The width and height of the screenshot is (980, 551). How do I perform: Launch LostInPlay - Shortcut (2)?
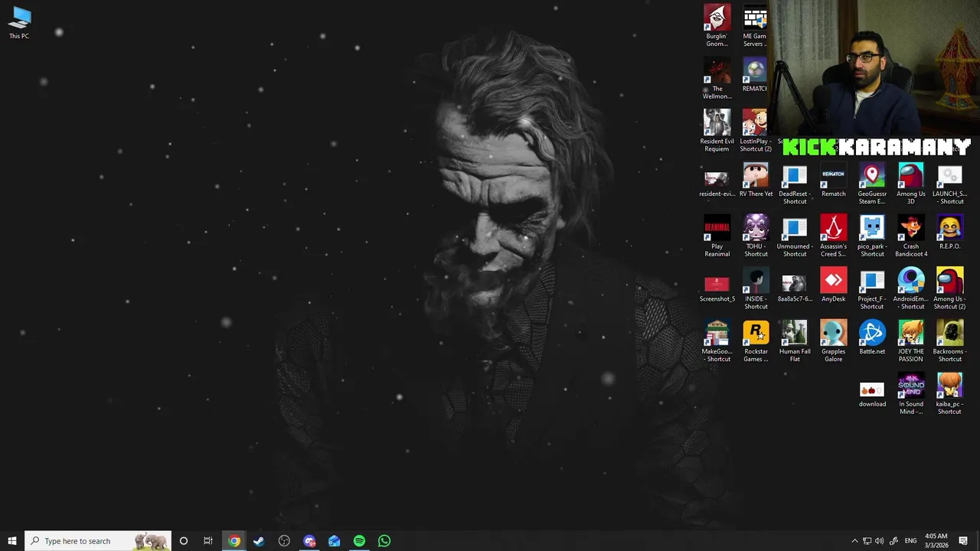[755, 131]
